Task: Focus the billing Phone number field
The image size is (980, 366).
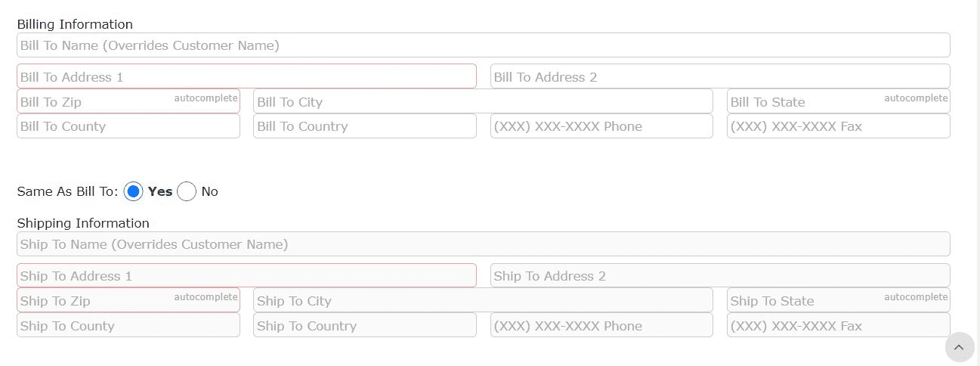Action: click(601, 126)
